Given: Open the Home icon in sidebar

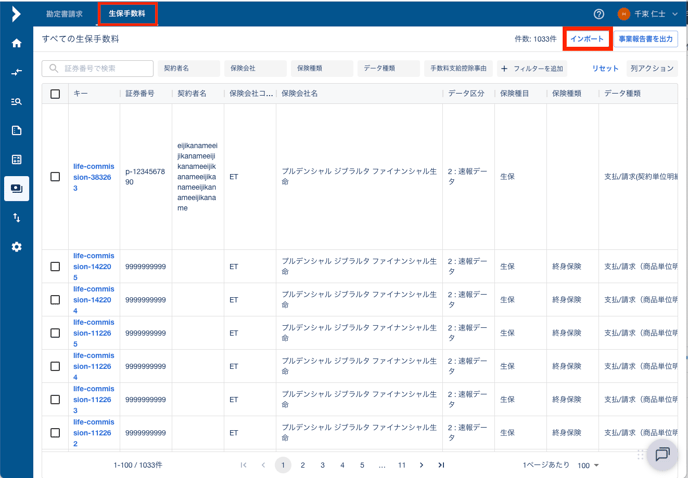Looking at the screenshot, I should (16, 44).
